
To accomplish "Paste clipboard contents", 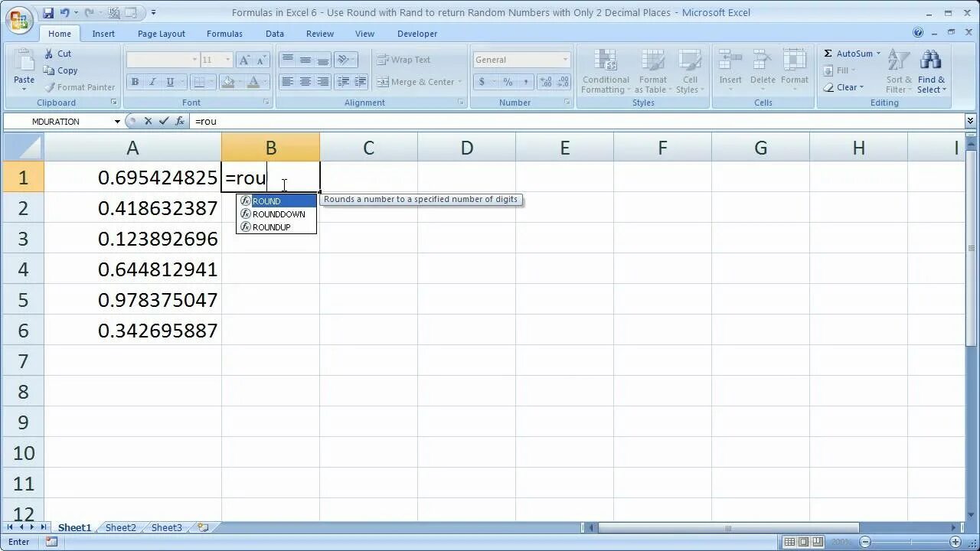I will (24, 70).
